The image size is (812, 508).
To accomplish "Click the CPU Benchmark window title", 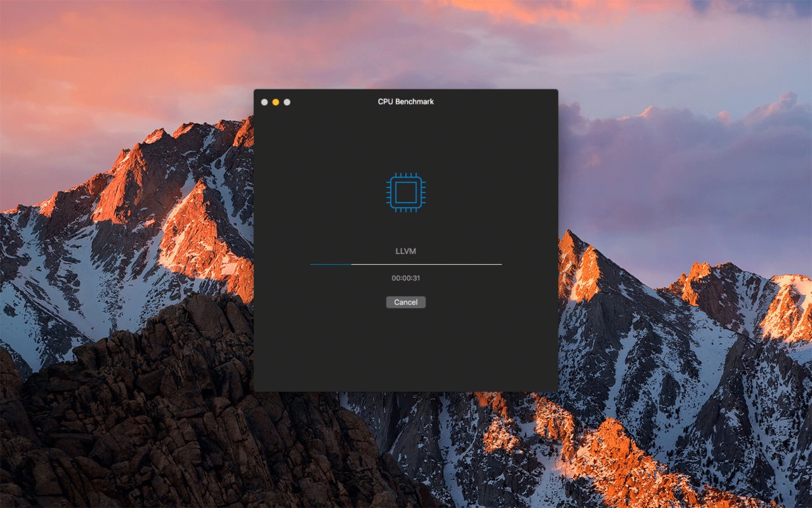I will [x=406, y=102].
